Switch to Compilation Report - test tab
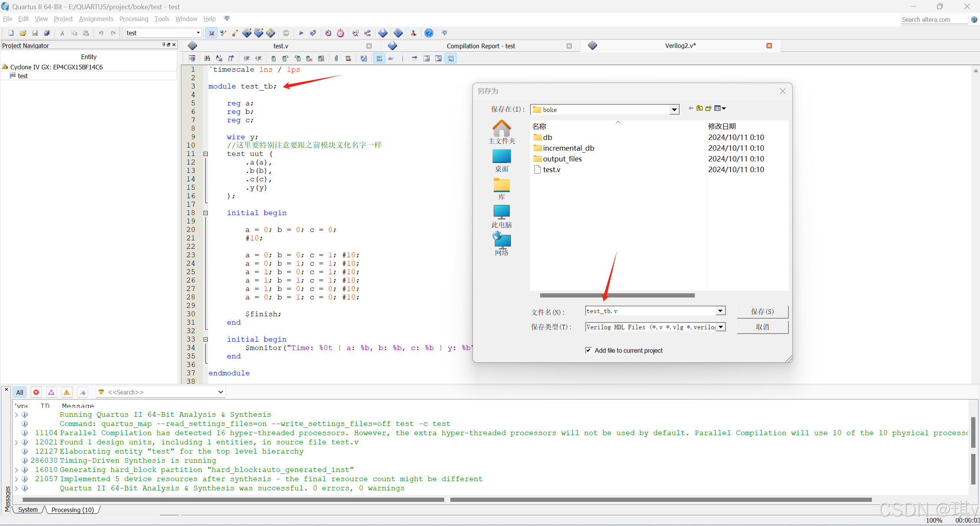Viewport: 980px width, 526px height. click(x=480, y=46)
